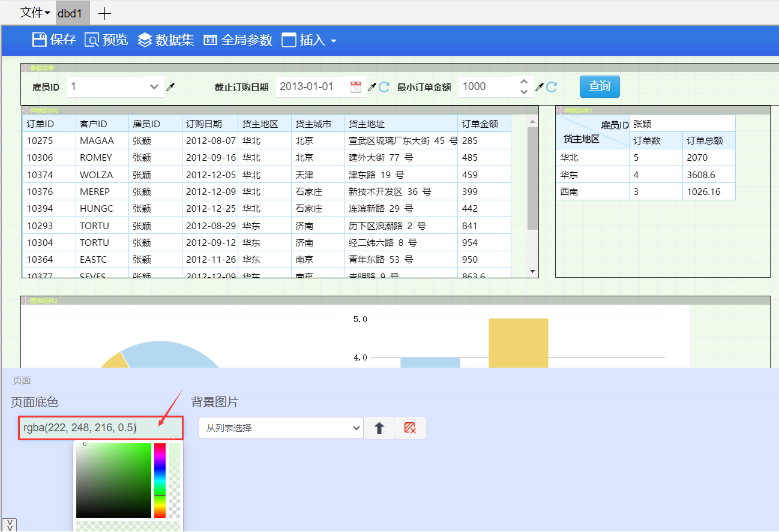The image size is (779, 532).
Task: Click the calendar icon beside 2013-01-01
Action: pos(356,86)
